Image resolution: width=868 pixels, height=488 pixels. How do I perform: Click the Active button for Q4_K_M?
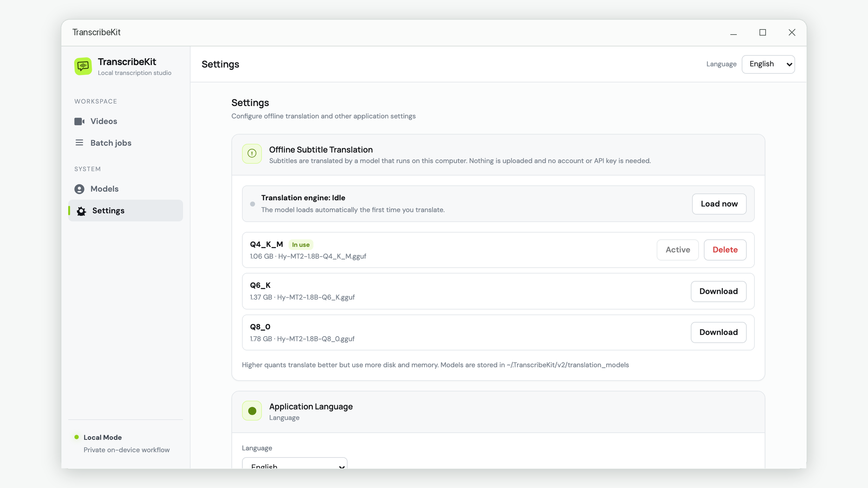click(678, 250)
